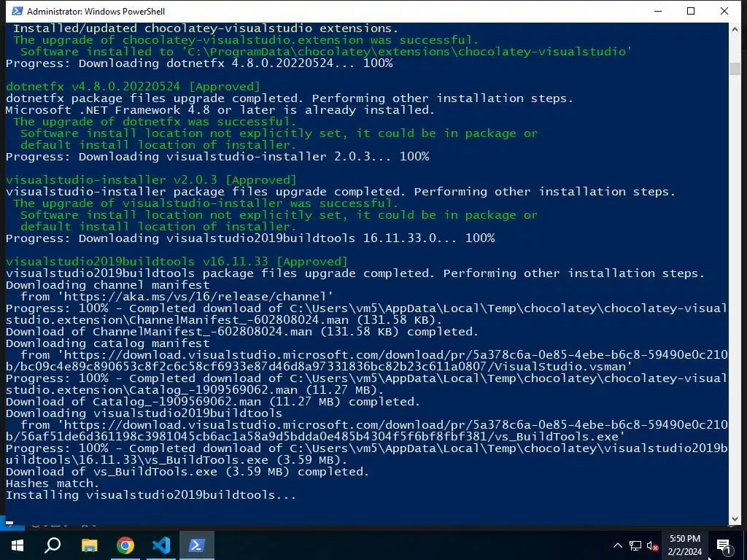Viewport: 747px width, 560px height.
Task: Click the muted volume tray icon
Action: [x=653, y=545]
